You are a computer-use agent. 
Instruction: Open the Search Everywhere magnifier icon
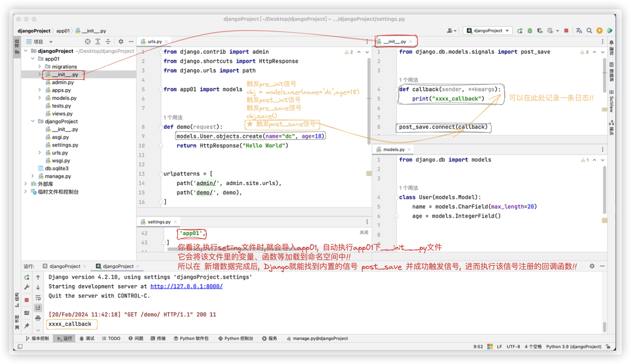589,31
